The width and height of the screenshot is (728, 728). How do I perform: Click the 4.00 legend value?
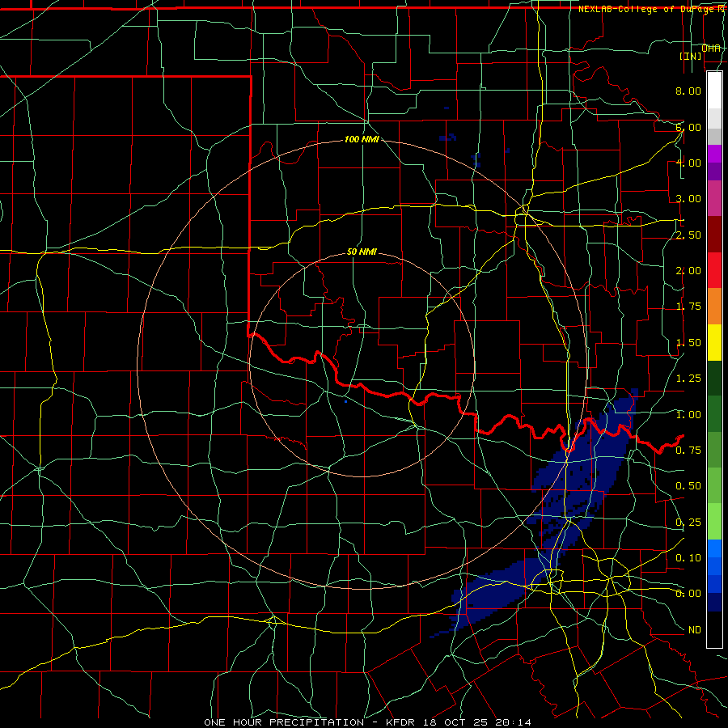[688, 163]
